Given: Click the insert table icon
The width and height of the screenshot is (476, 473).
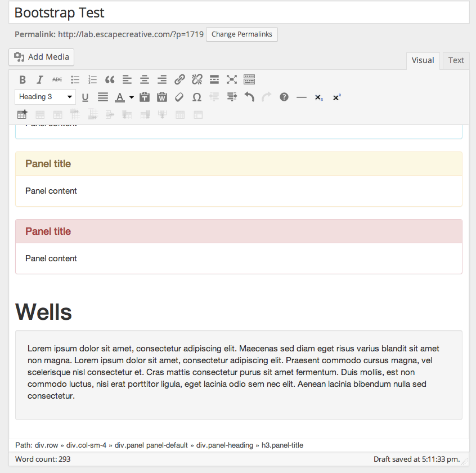Looking at the screenshot, I should [x=22, y=114].
